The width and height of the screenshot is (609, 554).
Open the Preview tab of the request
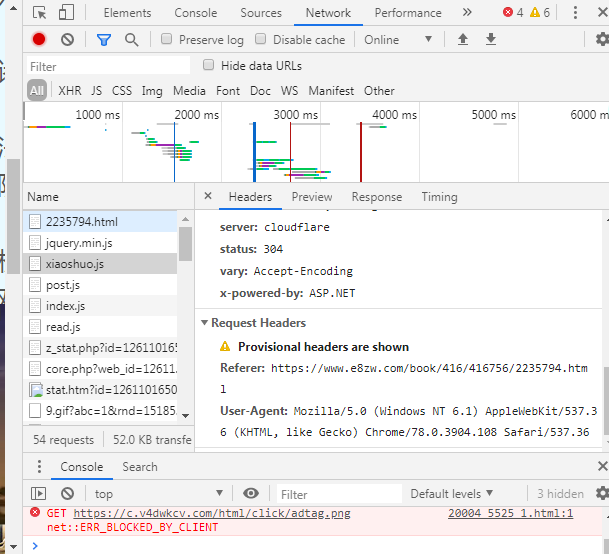tap(312, 197)
